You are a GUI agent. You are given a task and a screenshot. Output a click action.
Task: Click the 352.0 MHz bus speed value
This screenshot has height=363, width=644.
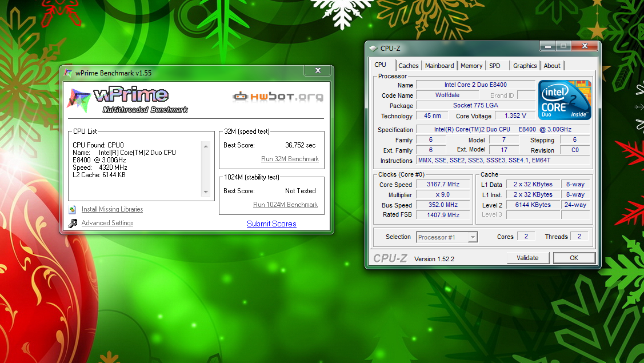click(443, 205)
